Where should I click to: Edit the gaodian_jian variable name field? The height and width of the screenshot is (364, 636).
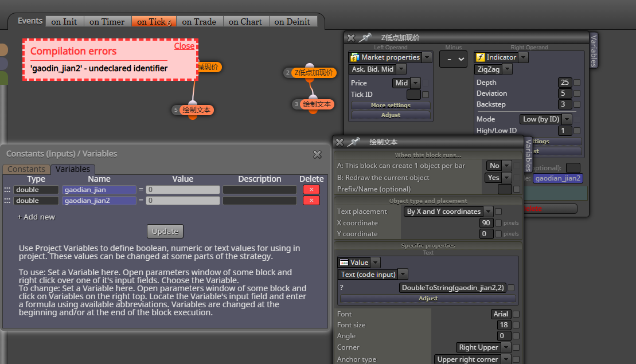click(99, 189)
